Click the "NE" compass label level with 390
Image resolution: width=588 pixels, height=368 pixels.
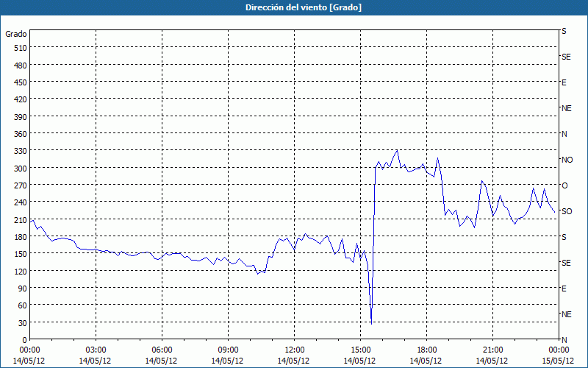point(566,108)
